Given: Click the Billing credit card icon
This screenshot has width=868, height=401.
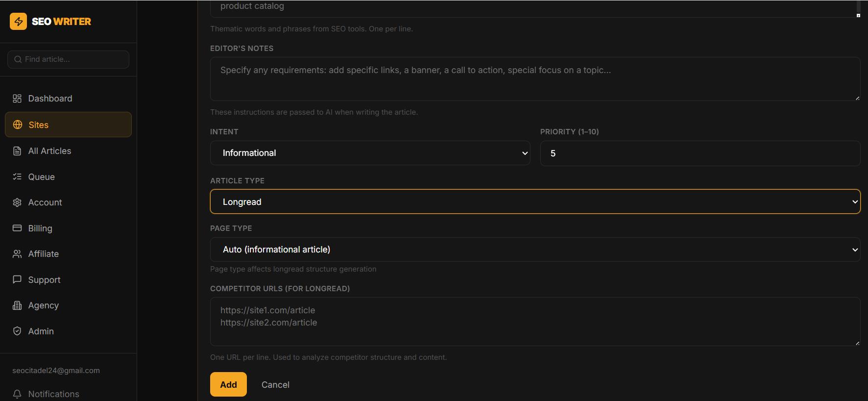Looking at the screenshot, I should pyautogui.click(x=17, y=228).
